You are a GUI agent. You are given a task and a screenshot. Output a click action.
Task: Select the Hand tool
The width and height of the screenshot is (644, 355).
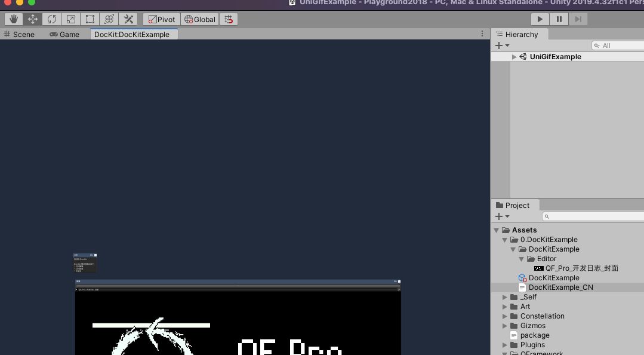14,19
